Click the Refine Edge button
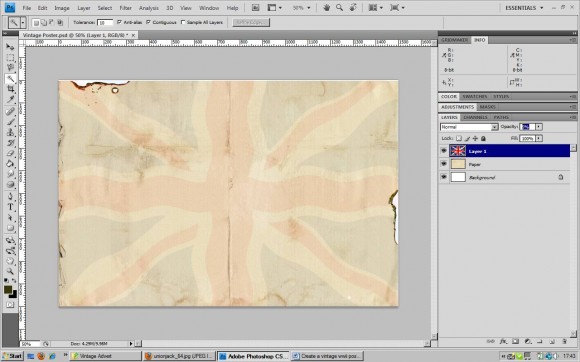Screen dimensions: 580x362 251,23
